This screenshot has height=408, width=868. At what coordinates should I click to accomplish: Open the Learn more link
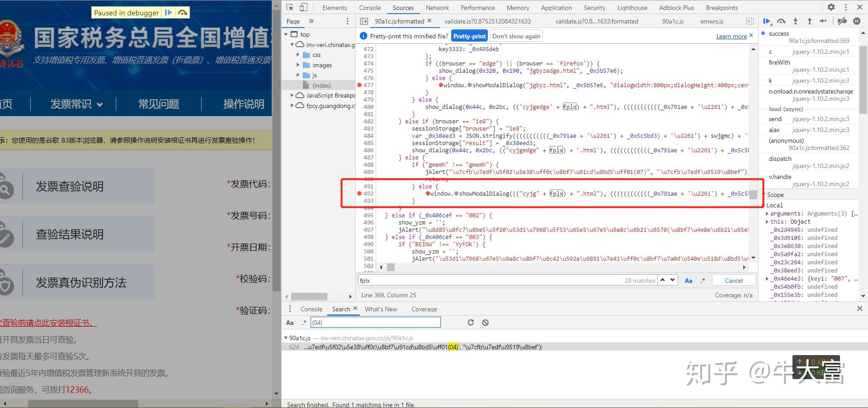pos(731,36)
